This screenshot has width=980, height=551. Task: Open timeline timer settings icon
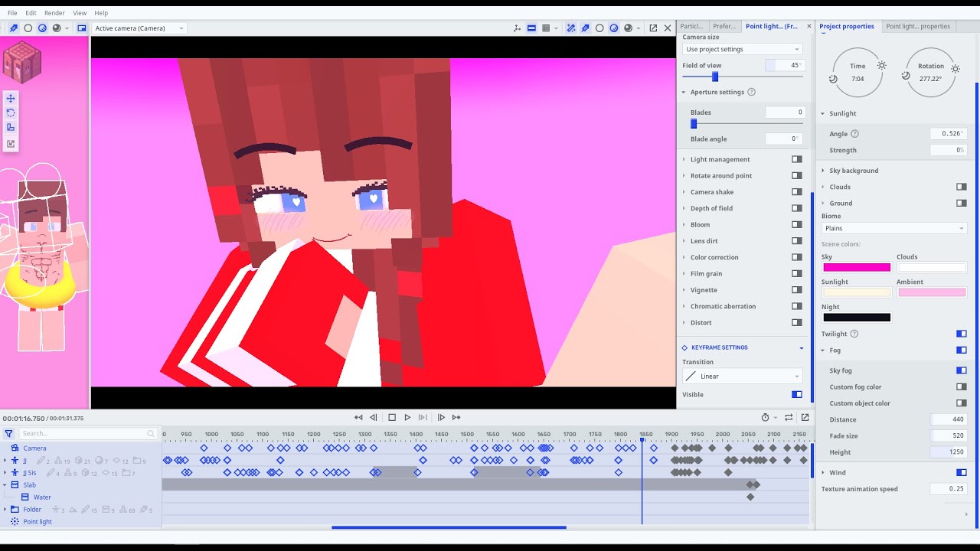coord(765,417)
